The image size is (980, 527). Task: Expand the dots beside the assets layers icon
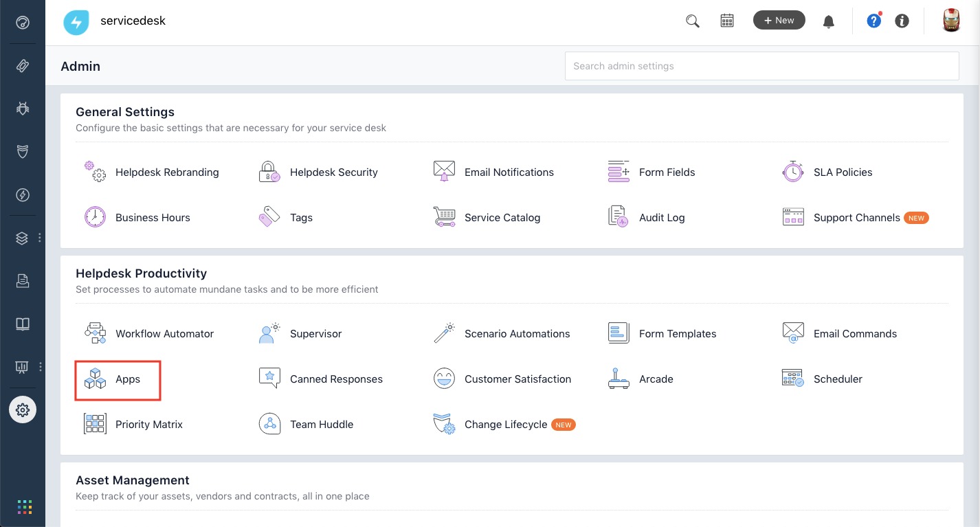[40, 238]
